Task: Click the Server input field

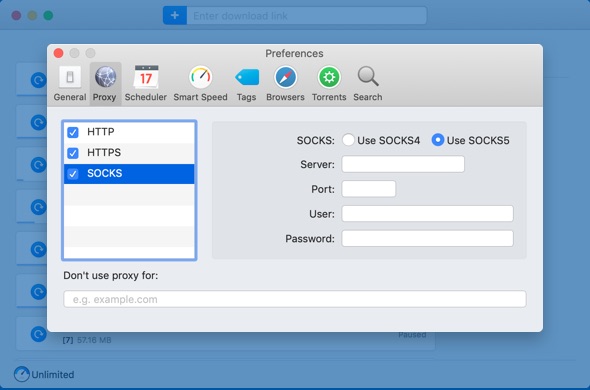Action: (403, 164)
